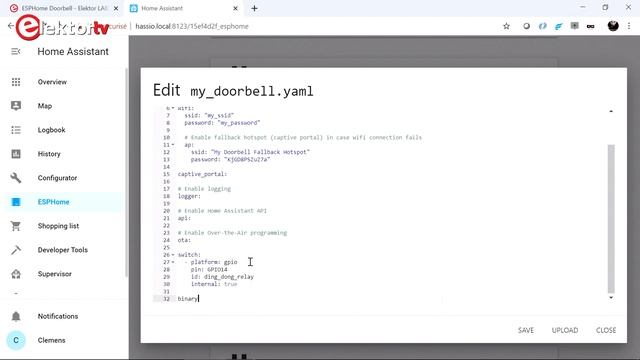Click the Home Assistant sidebar title
Screen dimensions: 640x360
(x=73, y=51)
